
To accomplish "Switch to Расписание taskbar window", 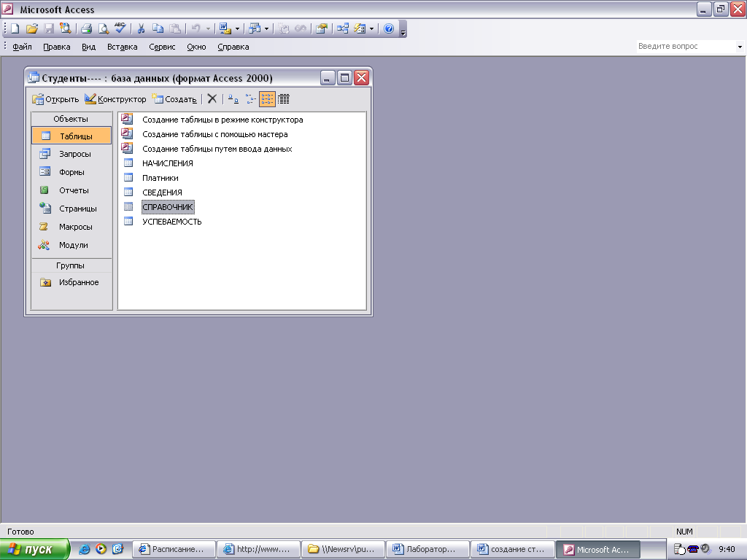I will (174, 549).
